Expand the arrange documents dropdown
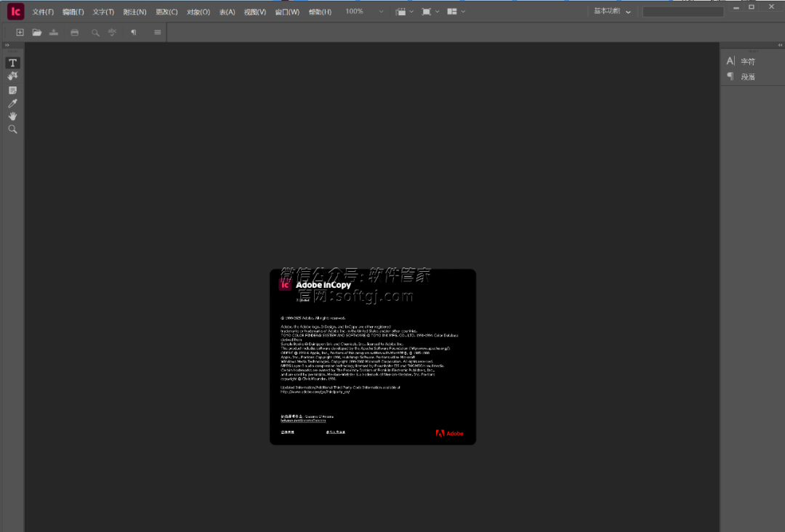This screenshot has width=785, height=532. coord(456,12)
